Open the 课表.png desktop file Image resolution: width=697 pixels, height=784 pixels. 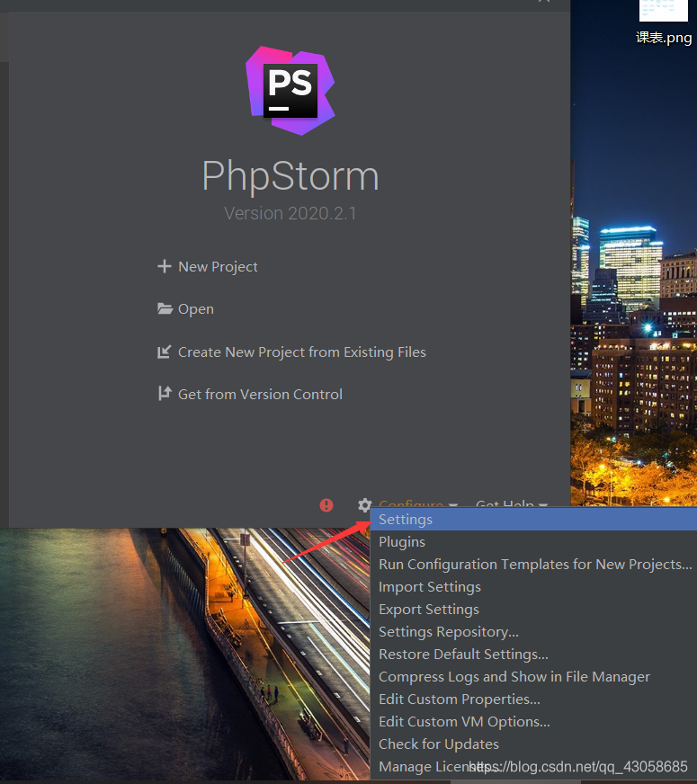[x=664, y=22]
